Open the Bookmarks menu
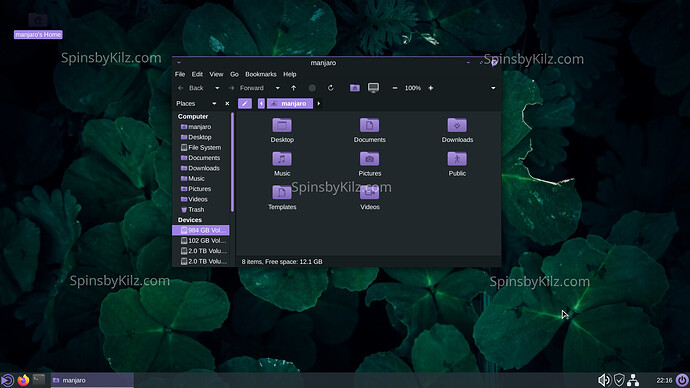Viewport: 690px width, 388px height. pyautogui.click(x=261, y=74)
